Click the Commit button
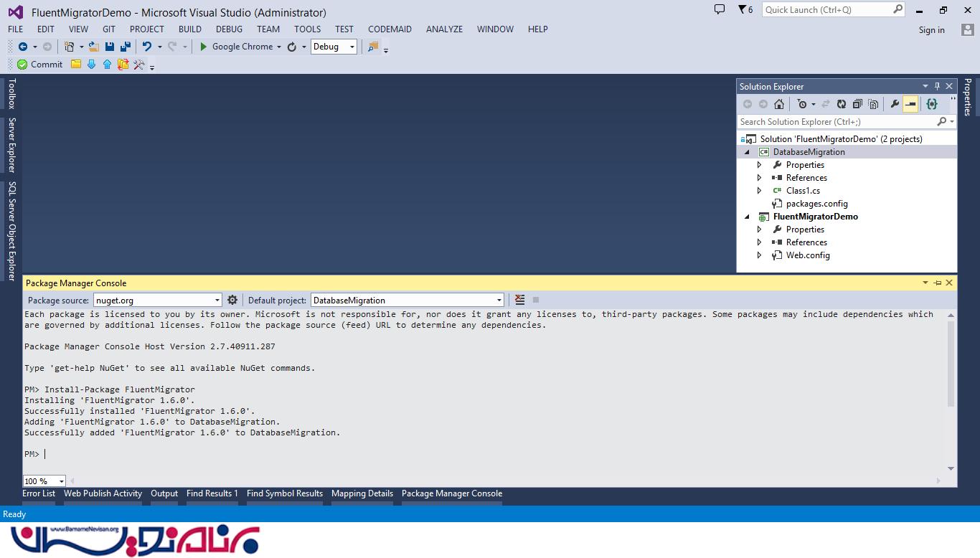 coord(40,65)
